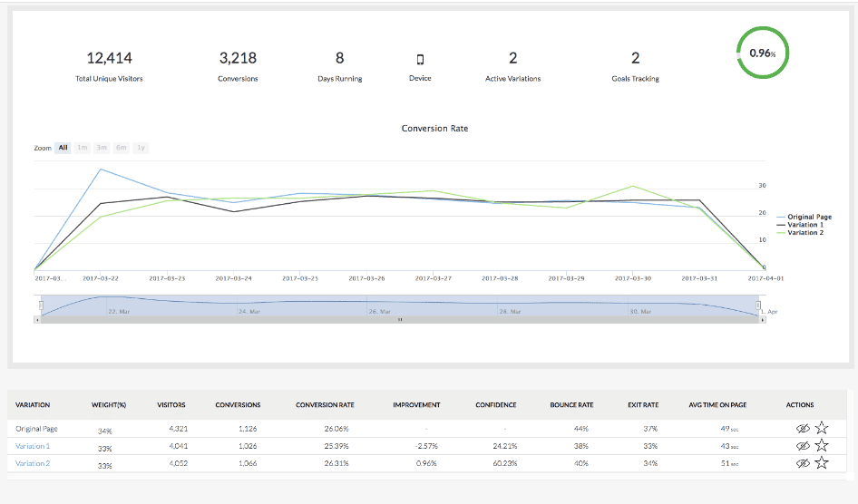Click the navigator scrollbar right arrow

(762, 320)
